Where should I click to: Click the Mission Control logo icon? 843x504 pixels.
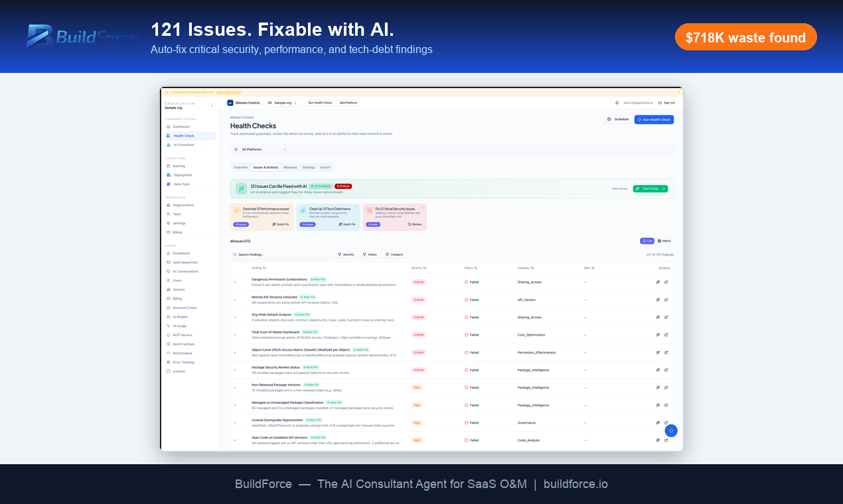(x=230, y=103)
